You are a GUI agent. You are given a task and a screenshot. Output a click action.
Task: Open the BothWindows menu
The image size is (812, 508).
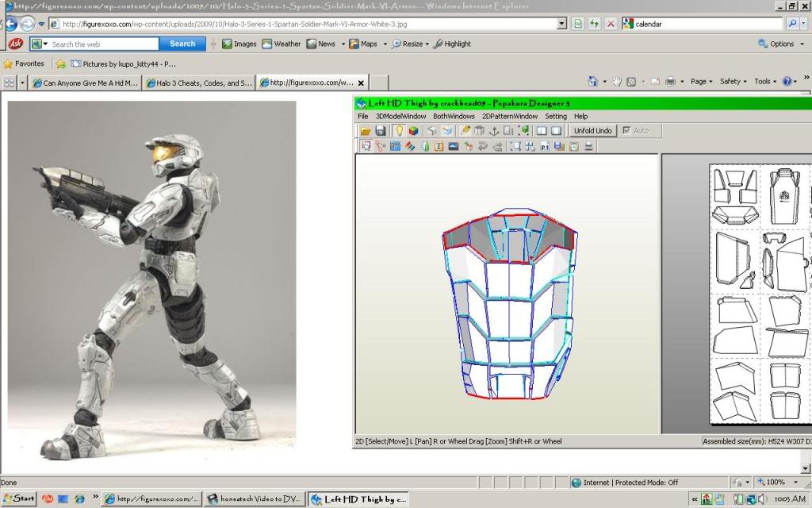coord(454,116)
